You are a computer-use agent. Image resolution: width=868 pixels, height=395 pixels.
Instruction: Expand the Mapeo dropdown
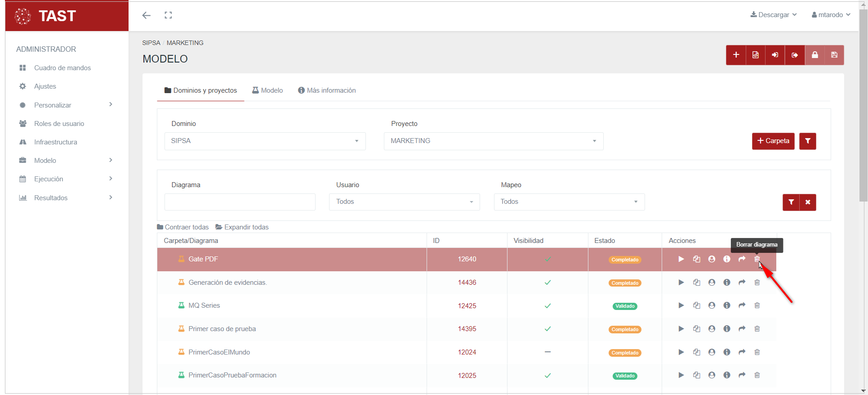click(x=569, y=202)
